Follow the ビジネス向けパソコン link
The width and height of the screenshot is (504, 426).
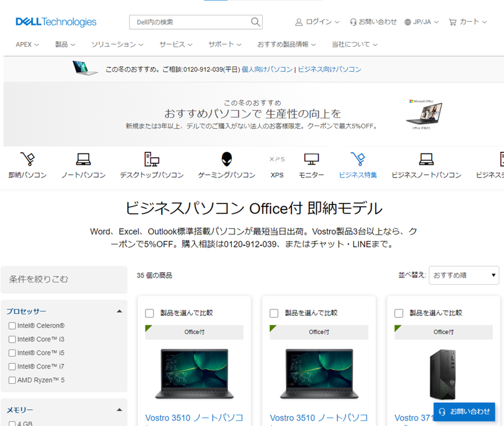tap(329, 69)
